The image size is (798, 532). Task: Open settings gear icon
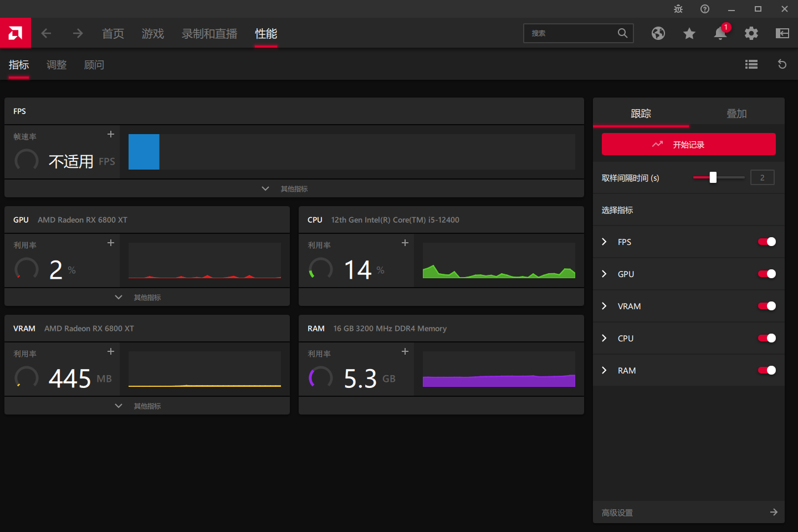tap(751, 33)
